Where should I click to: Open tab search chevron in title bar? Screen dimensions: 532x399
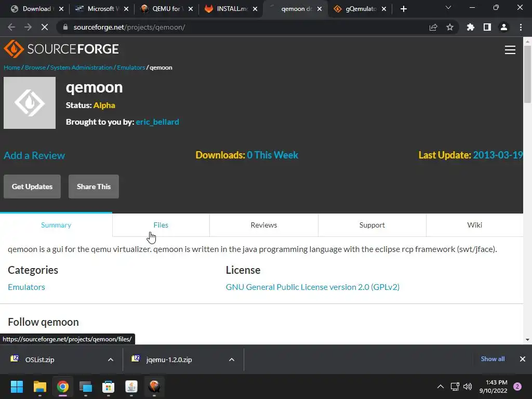[448, 7]
